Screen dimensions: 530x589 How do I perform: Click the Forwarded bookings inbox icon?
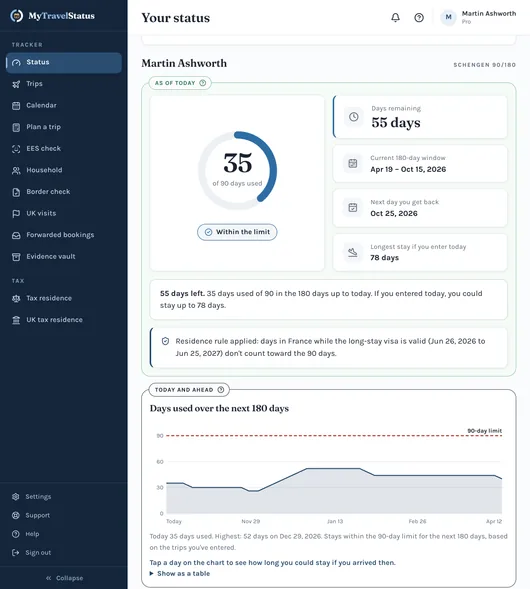(16, 235)
